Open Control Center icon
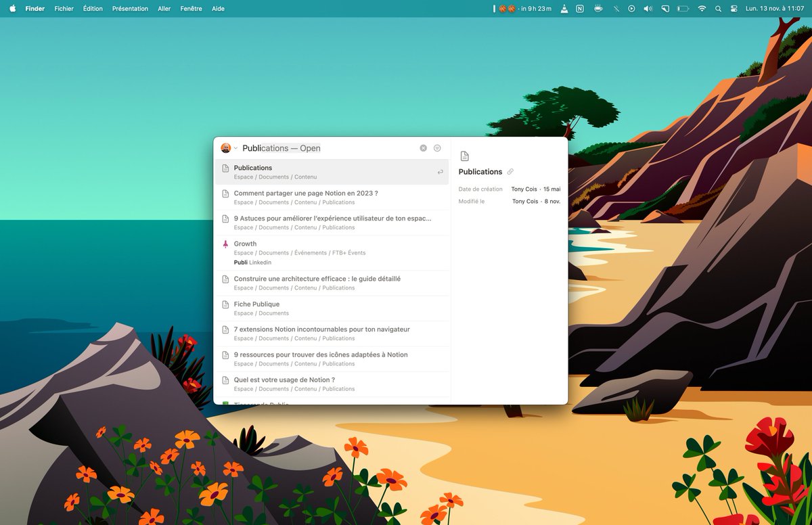The height and width of the screenshot is (525, 812). coord(734,9)
